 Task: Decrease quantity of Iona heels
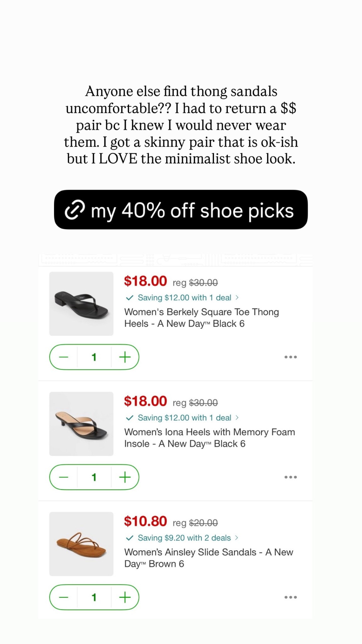coord(64,477)
